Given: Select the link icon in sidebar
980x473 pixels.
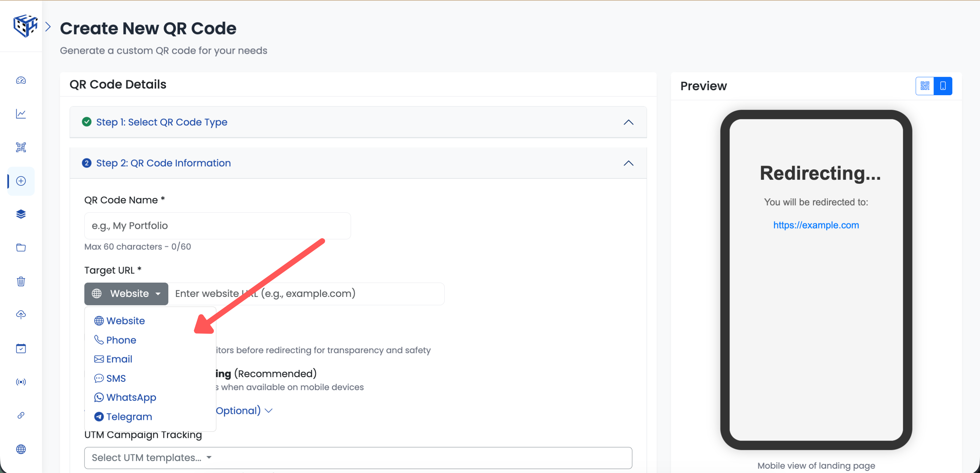Looking at the screenshot, I should click(x=21, y=415).
